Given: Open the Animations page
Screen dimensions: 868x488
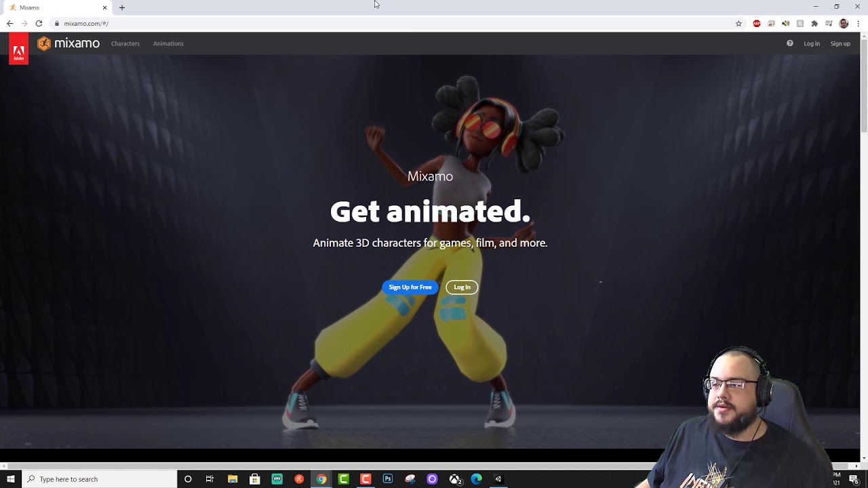Looking at the screenshot, I should click(168, 43).
